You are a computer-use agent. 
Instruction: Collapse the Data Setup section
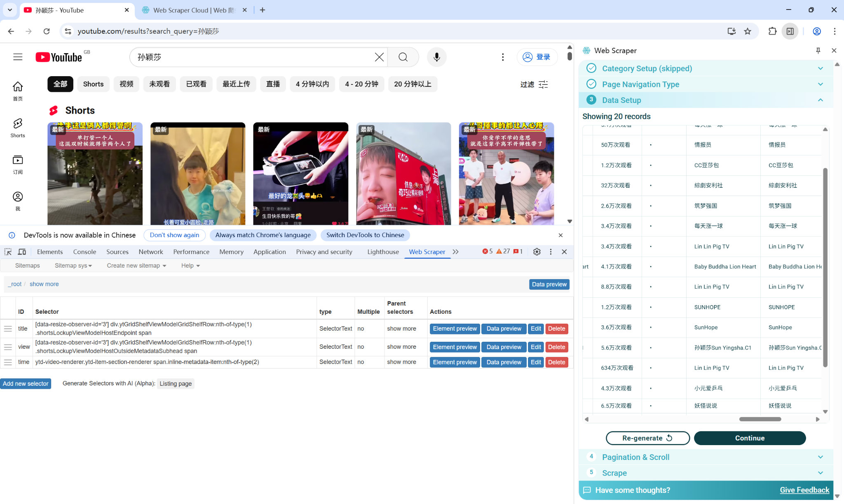(x=820, y=100)
